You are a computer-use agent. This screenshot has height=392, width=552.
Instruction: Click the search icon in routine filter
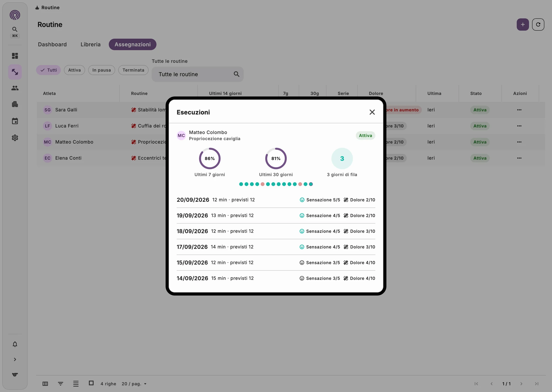pyautogui.click(x=237, y=74)
